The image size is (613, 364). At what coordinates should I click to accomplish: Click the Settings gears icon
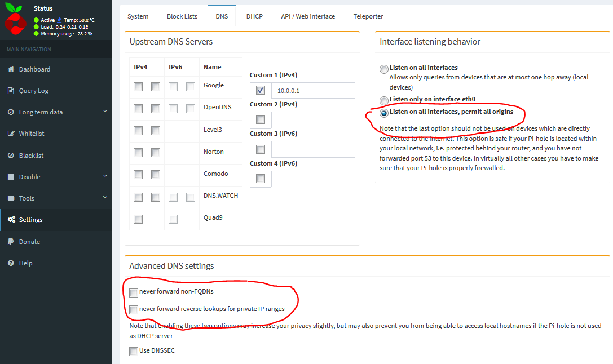click(11, 220)
